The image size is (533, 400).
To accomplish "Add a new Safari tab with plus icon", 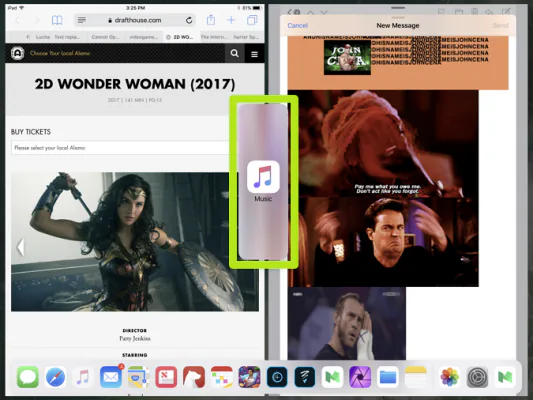I will click(x=231, y=20).
